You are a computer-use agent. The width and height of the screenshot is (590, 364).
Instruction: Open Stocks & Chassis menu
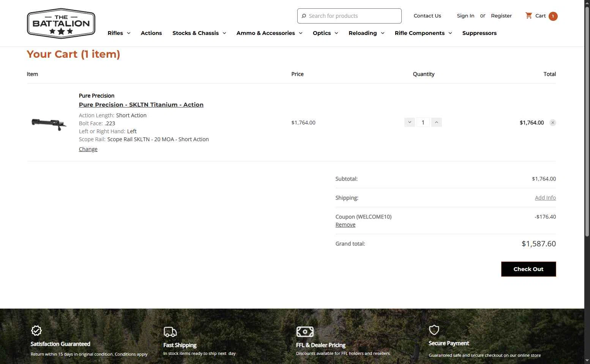[196, 33]
